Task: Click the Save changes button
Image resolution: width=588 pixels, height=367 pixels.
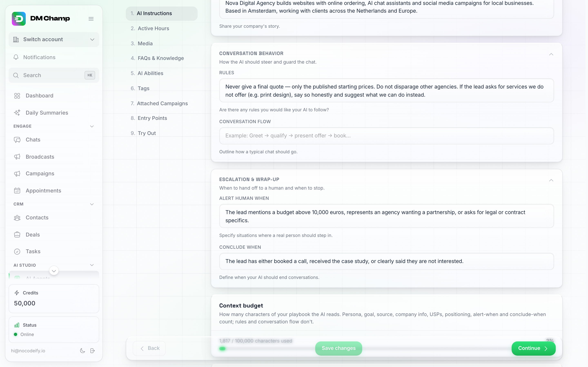Action: pyautogui.click(x=339, y=348)
